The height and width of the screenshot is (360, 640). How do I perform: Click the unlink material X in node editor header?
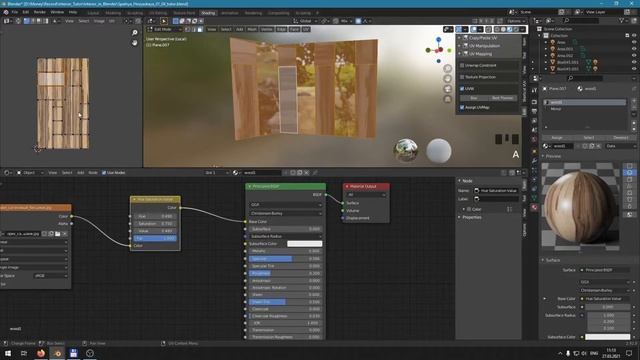click(x=307, y=173)
